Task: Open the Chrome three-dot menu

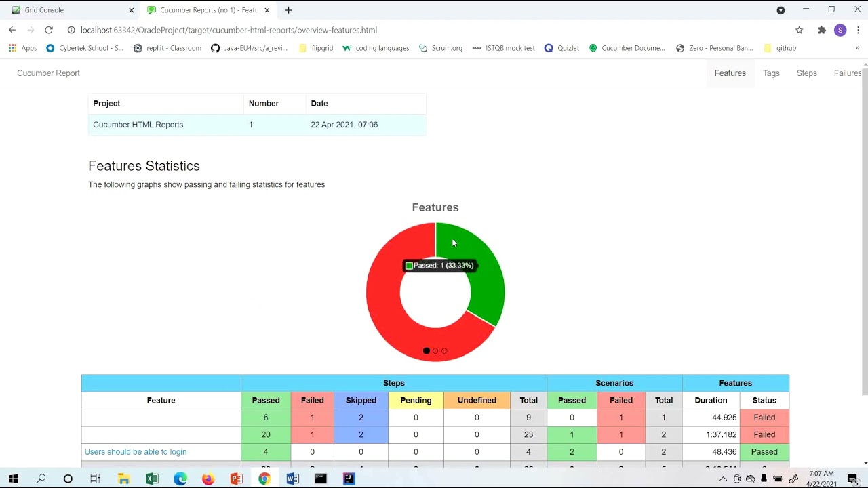Action: point(859,30)
